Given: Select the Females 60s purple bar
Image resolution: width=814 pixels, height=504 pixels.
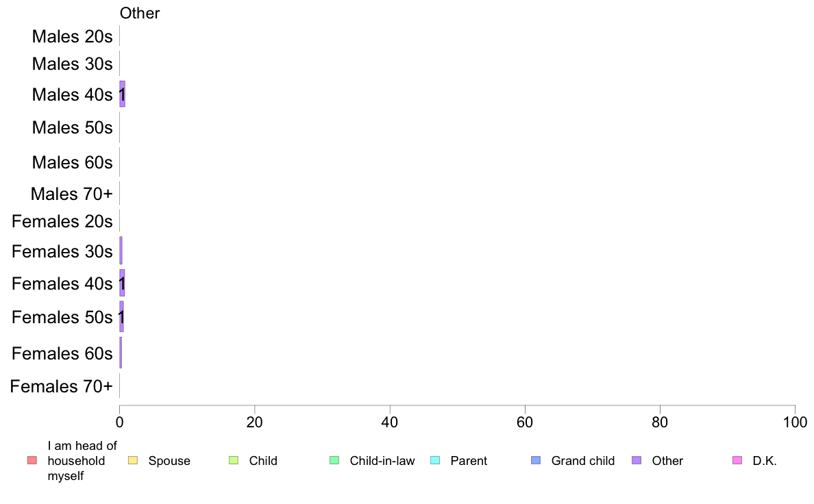Looking at the screenshot, I should tap(121, 353).
